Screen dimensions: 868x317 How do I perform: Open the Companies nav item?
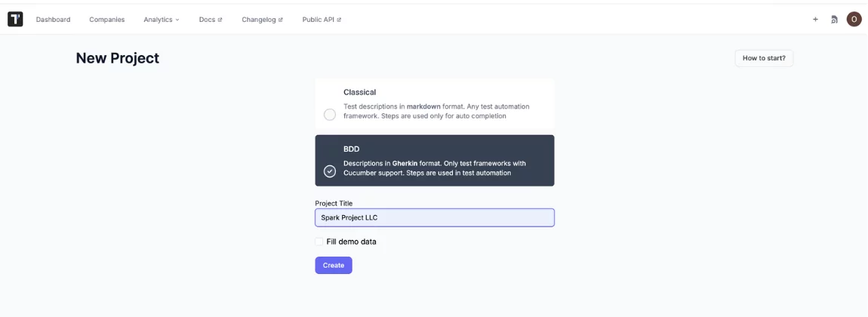click(106, 20)
